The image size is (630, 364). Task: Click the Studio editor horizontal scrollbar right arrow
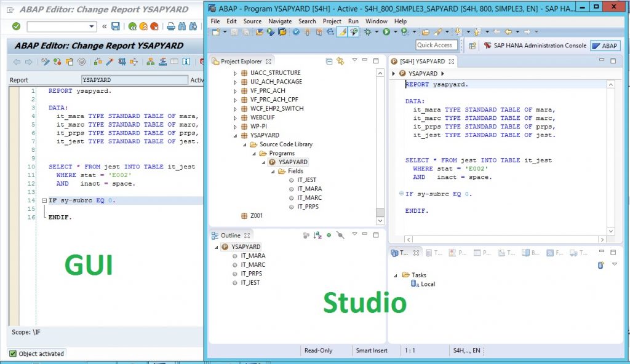click(x=602, y=239)
